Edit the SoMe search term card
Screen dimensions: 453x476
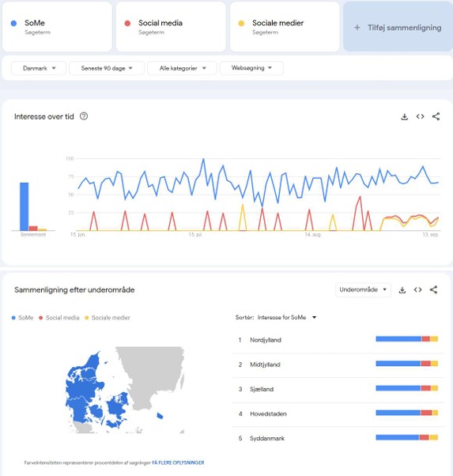point(57,27)
